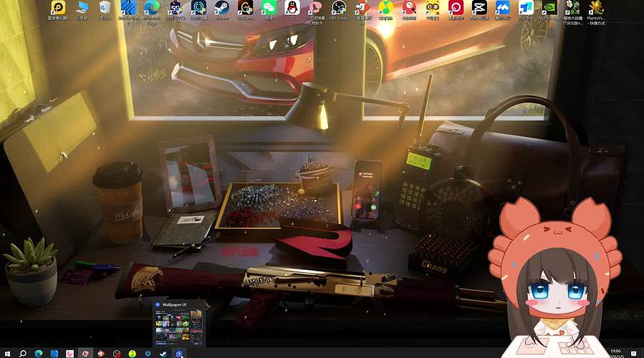Open the Recycle Bin desktop icon

pyautogui.click(x=105, y=8)
